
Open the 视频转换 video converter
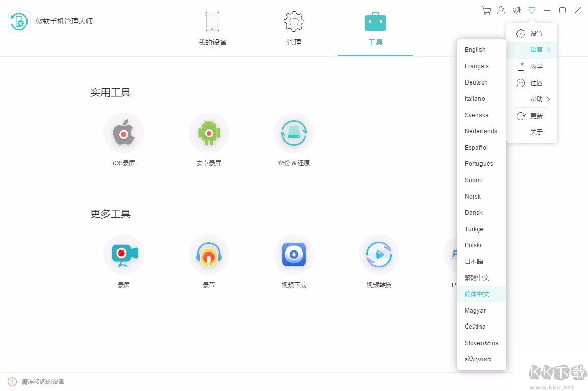point(379,255)
